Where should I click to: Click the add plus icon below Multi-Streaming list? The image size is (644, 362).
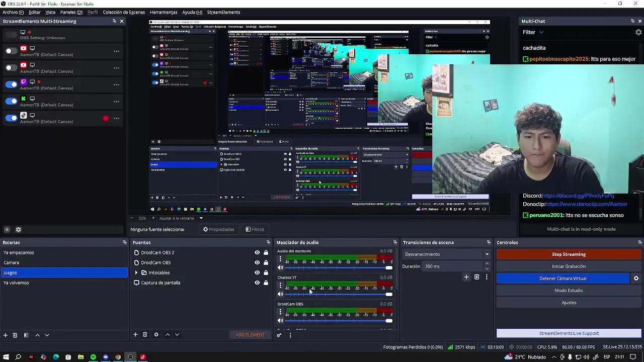click(7, 230)
